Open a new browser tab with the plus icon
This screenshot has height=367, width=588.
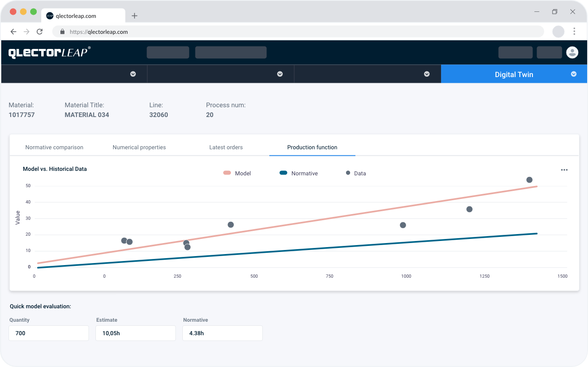pyautogui.click(x=135, y=16)
